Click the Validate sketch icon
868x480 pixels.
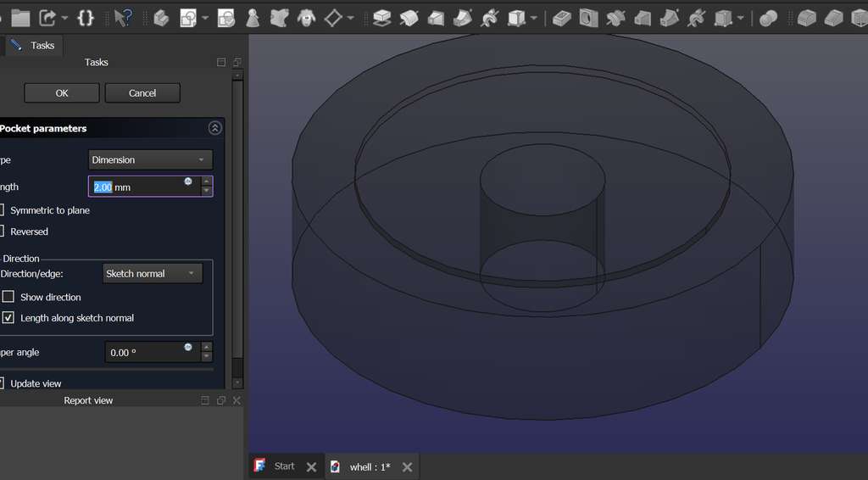225,19
